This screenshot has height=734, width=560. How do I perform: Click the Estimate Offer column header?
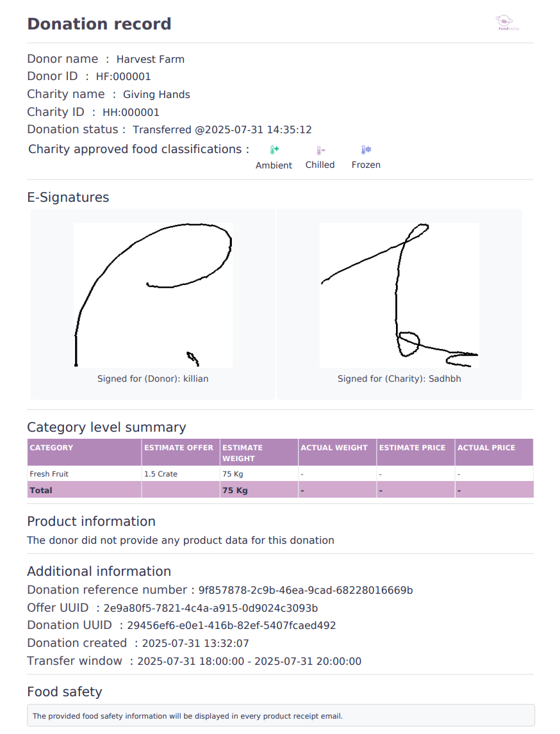[179, 448]
